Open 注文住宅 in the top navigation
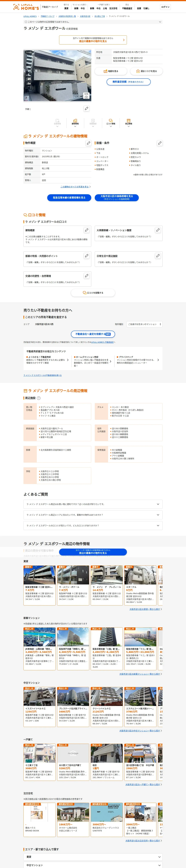186x868 pixels. point(113,8)
